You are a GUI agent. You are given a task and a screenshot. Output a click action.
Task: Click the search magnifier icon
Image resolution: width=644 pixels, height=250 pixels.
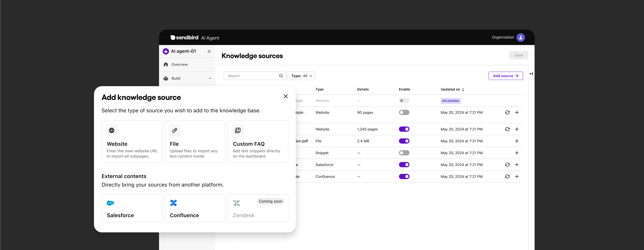281,76
